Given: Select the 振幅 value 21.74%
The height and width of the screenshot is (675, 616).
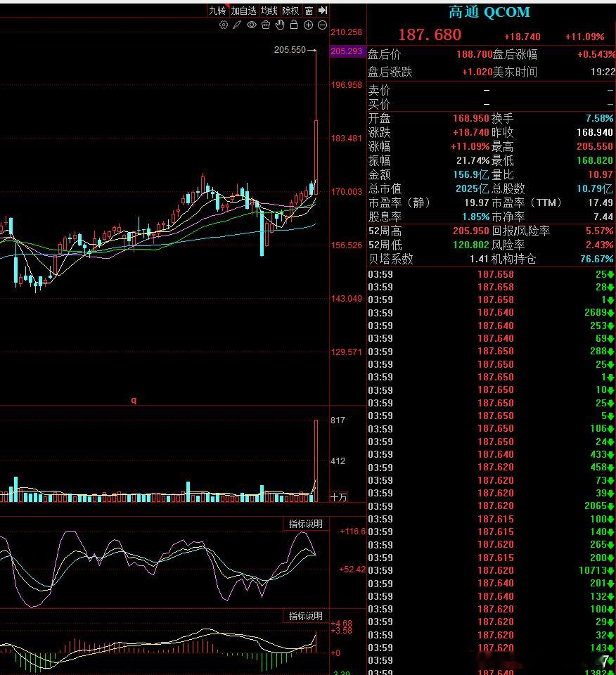Looking at the screenshot, I should click(473, 160).
